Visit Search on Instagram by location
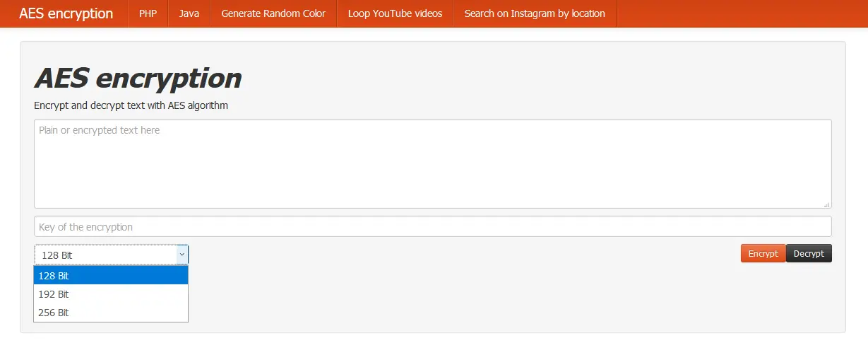The height and width of the screenshot is (343, 868). point(535,13)
